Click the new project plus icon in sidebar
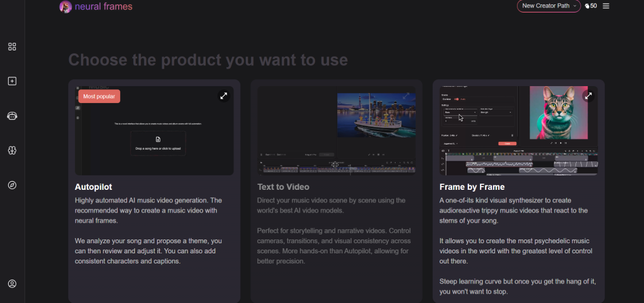 click(x=12, y=81)
